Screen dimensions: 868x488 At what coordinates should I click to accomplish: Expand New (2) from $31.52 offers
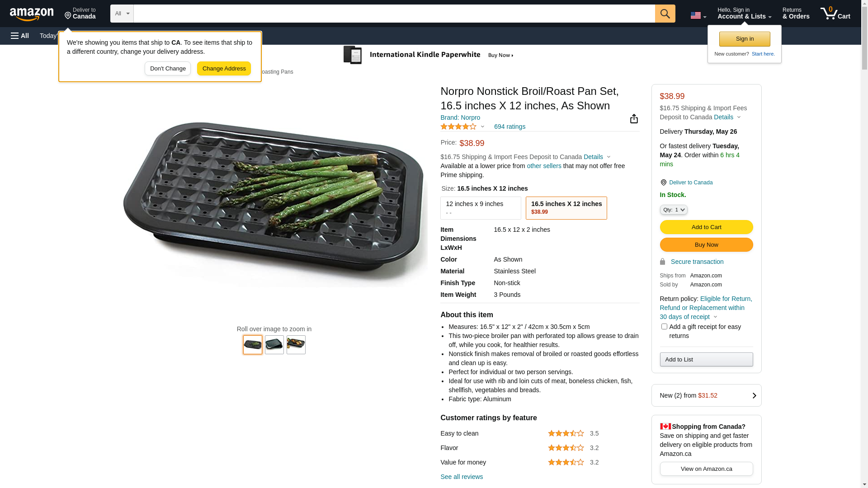[x=706, y=395]
